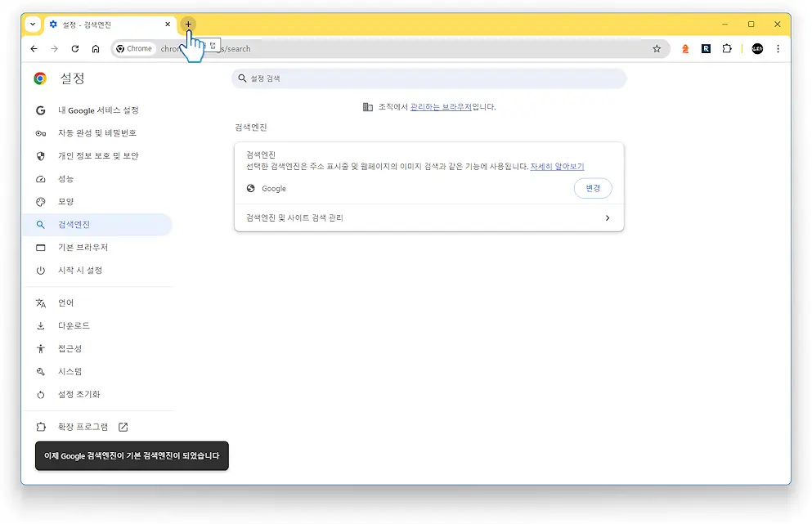Screen dimensions: 812x524
Task: Expand 검색엔진 및 사이트 검색 관리 row
Action: (x=428, y=217)
